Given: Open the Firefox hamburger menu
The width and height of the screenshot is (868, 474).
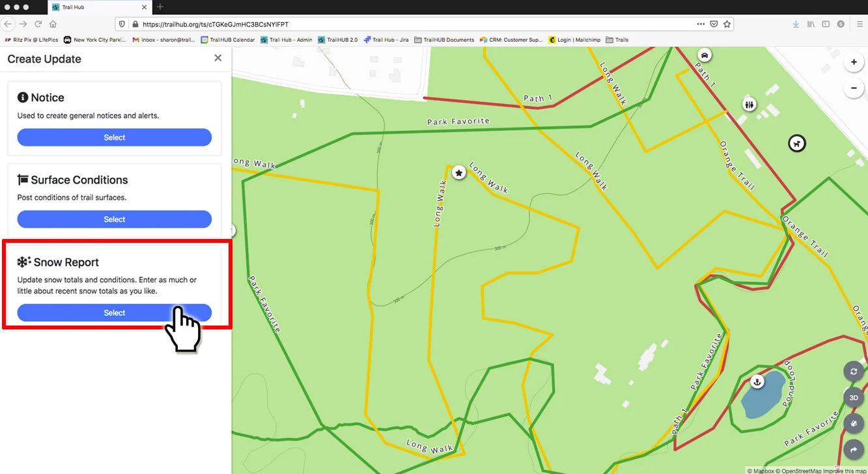Looking at the screenshot, I should point(860,24).
